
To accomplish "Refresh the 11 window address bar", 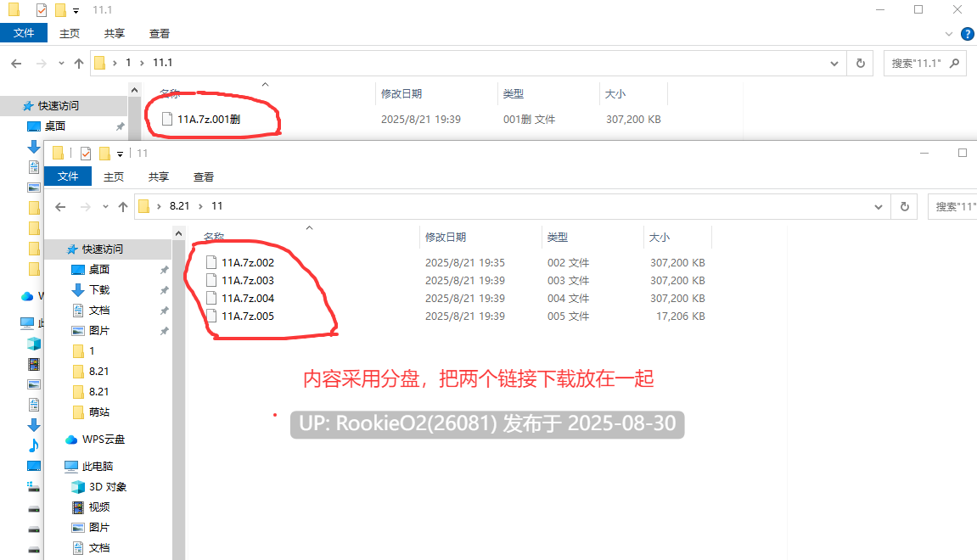I will (905, 207).
